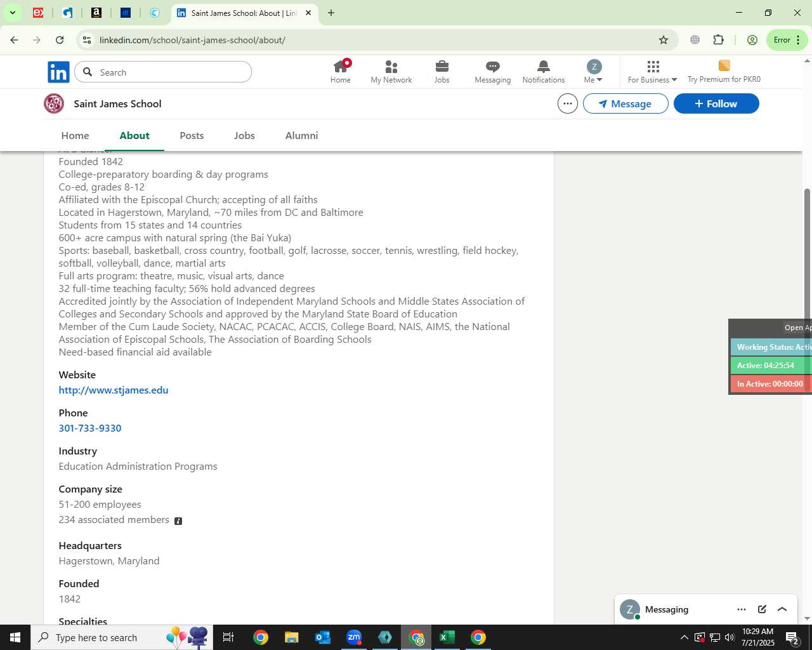
Task: Switch to the Jobs page tab
Action: coord(244,135)
